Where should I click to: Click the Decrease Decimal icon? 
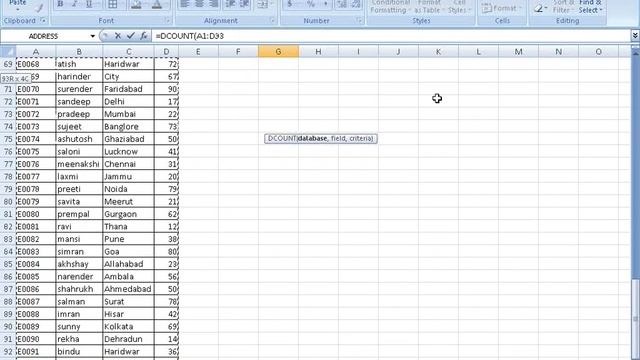356,4
